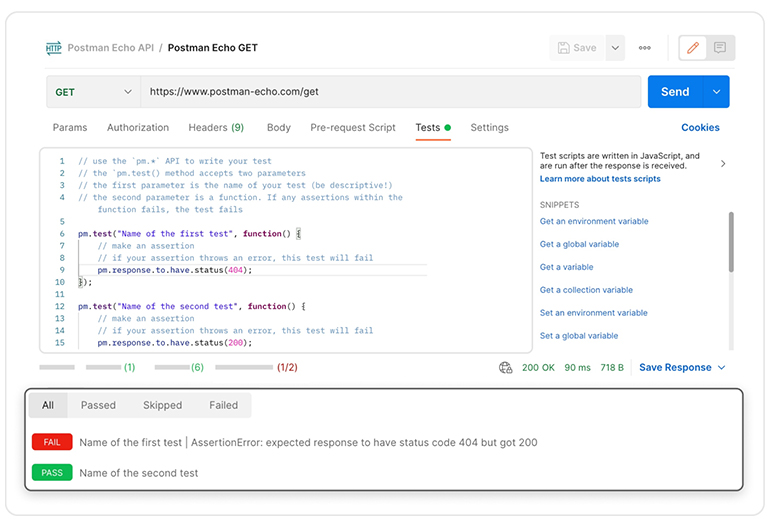The image size is (770, 528).
Task: Click the HTTP request type icon
Action: pos(53,48)
